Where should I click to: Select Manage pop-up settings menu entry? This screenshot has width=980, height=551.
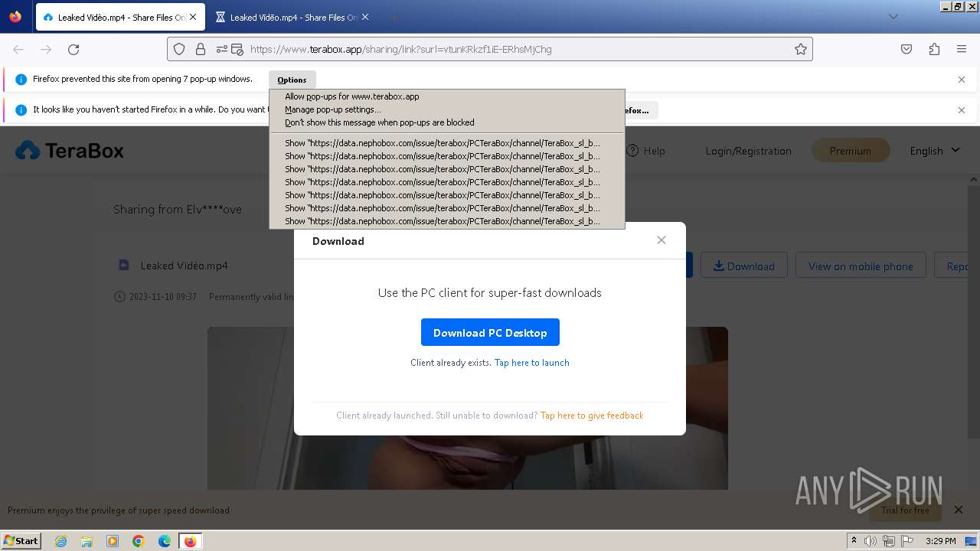[x=447, y=109]
